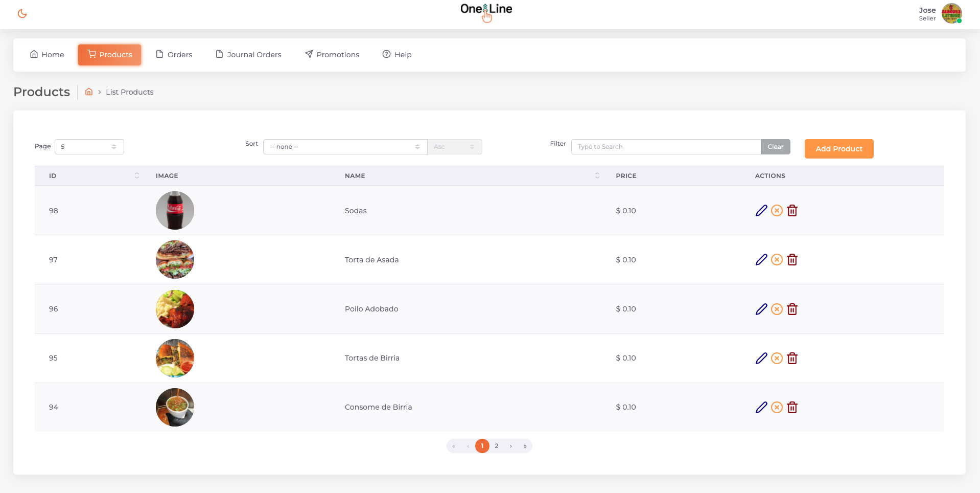Go to the Promotions menu
The width and height of the screenshot is (980, 493).
coord(332,55)
